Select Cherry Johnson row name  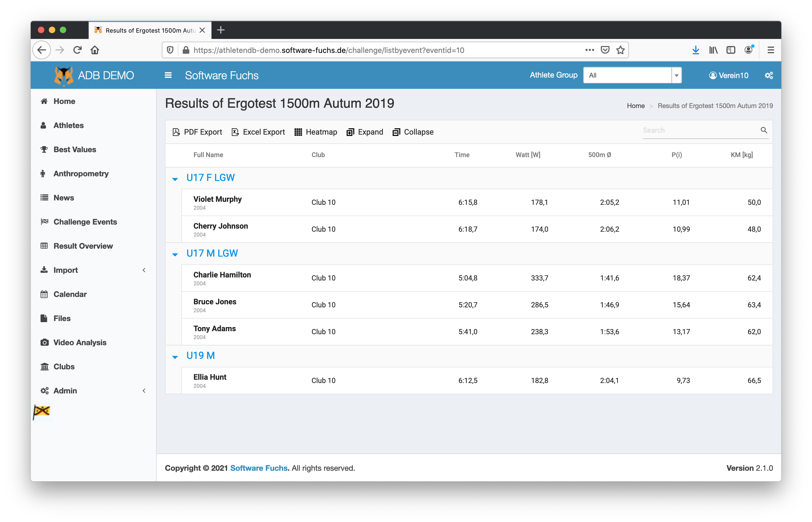point(221,226)
